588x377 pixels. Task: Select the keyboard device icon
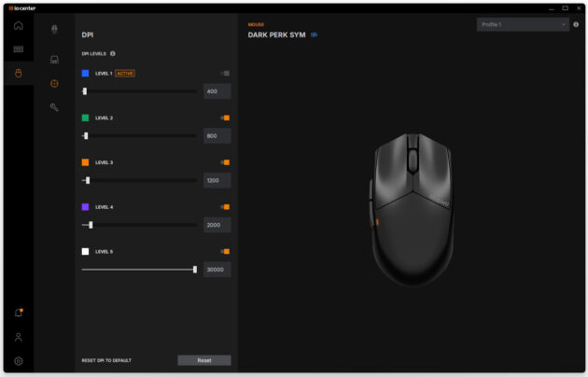tap(19, 49)
